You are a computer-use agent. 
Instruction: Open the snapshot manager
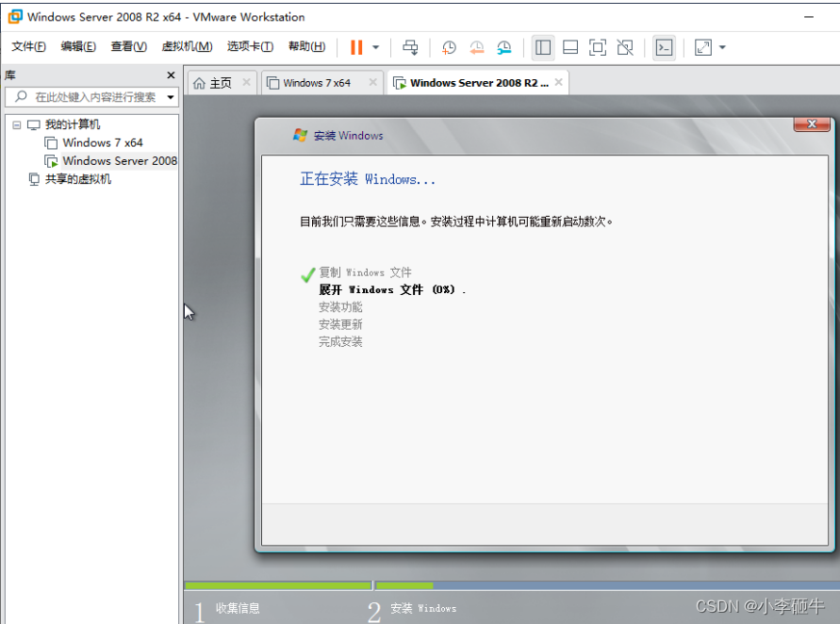point(504,47)
